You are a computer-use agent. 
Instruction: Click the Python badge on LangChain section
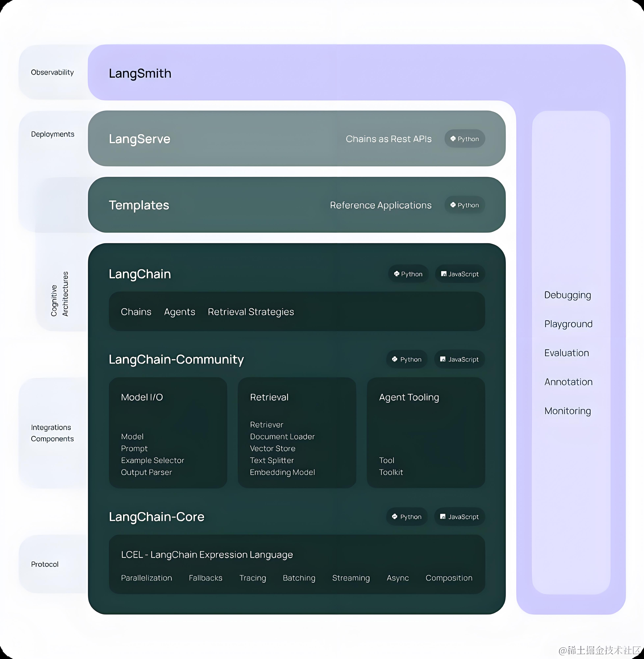point(408,274)
